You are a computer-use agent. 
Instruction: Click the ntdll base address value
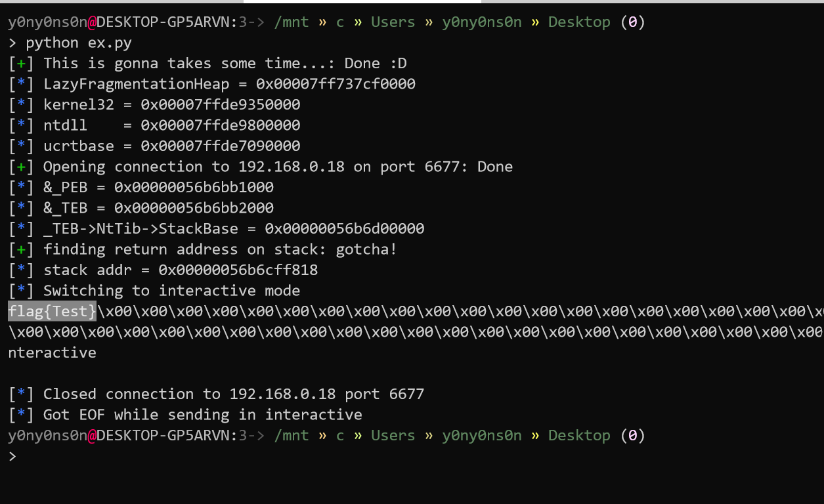pyautogui.click(x=221, y=125)
